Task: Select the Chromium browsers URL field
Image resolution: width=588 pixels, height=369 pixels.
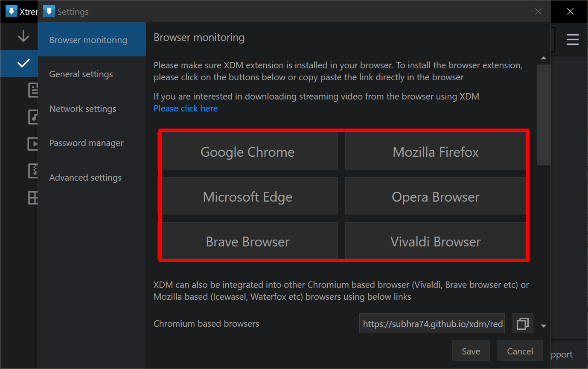Action: coord(432,323)
